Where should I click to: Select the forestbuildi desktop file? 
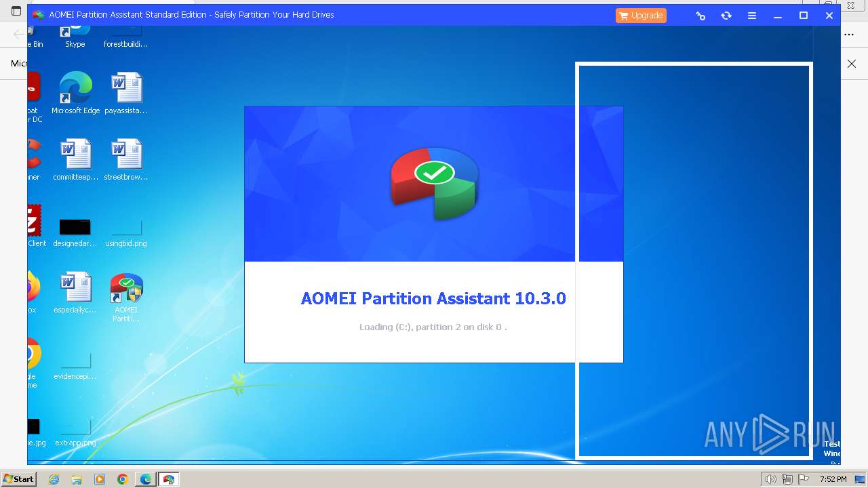126,38
